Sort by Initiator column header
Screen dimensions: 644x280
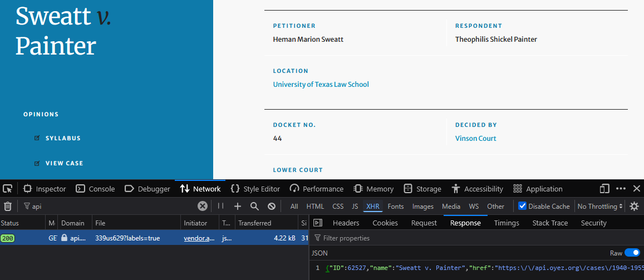[x=199, y=223]
